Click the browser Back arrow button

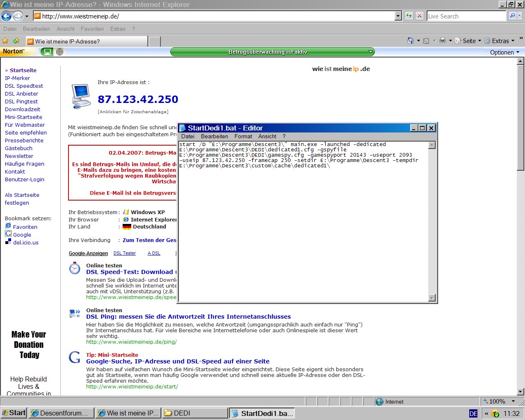[x=7, y=16]
